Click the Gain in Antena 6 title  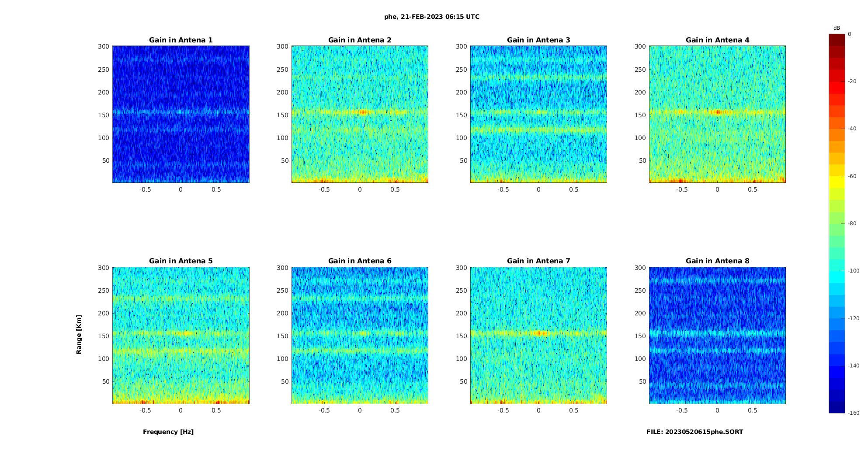pos(360,261)
